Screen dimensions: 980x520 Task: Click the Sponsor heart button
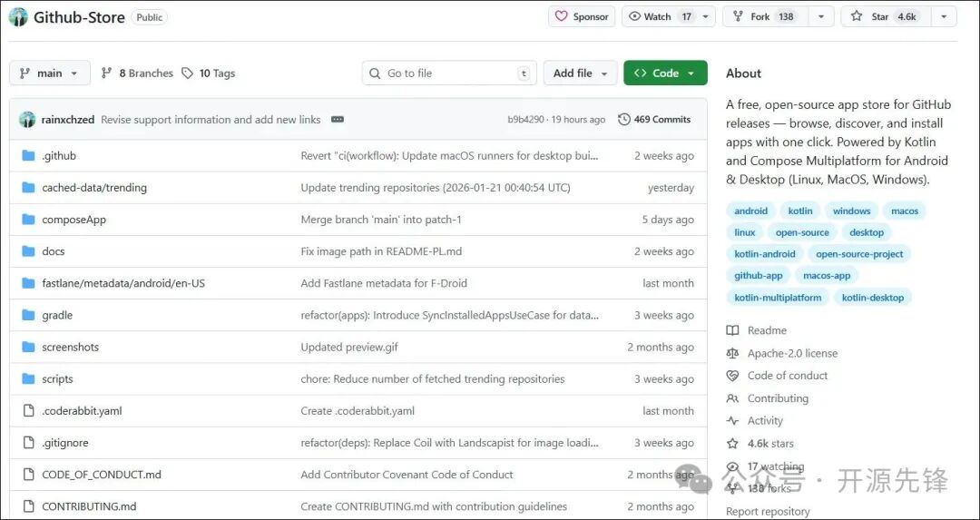[x=582, y=17]
